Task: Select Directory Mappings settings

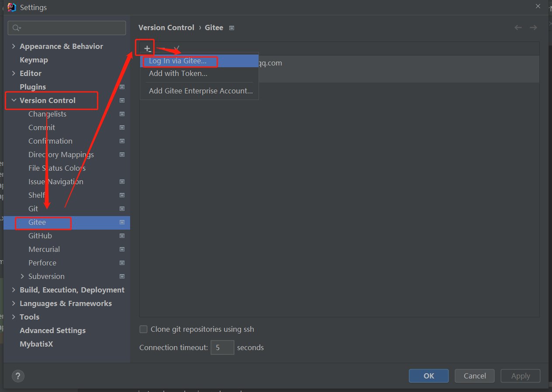Action: pyautogui.click(x=61, y=155)
